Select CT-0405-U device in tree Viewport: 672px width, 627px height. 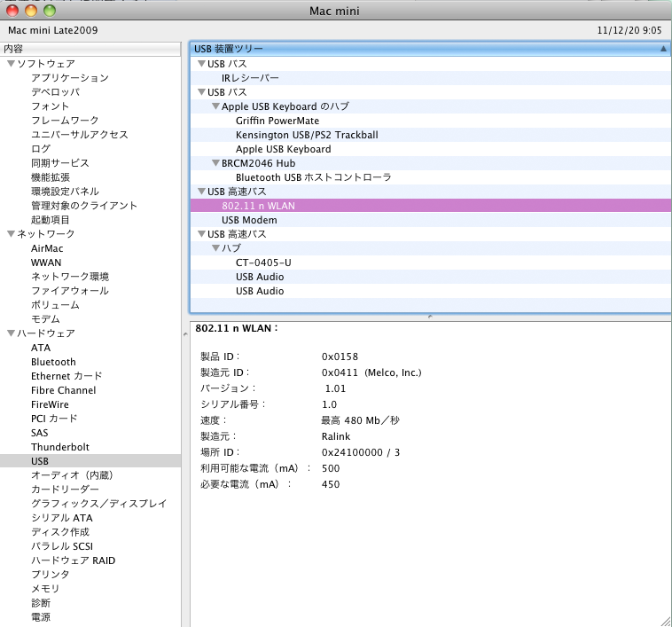coord(263,263)
